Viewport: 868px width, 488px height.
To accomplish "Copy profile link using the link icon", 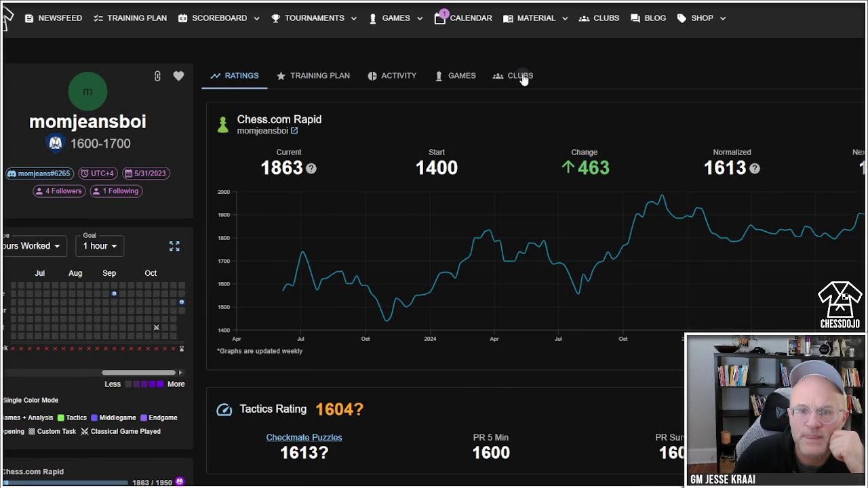I will [157, 77].
